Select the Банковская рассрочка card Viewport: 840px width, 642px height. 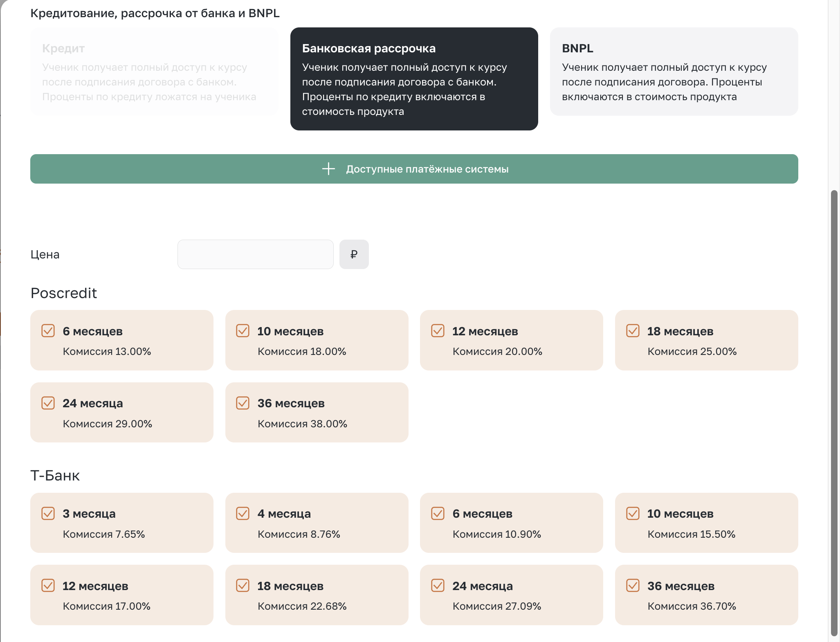[414, 79]
